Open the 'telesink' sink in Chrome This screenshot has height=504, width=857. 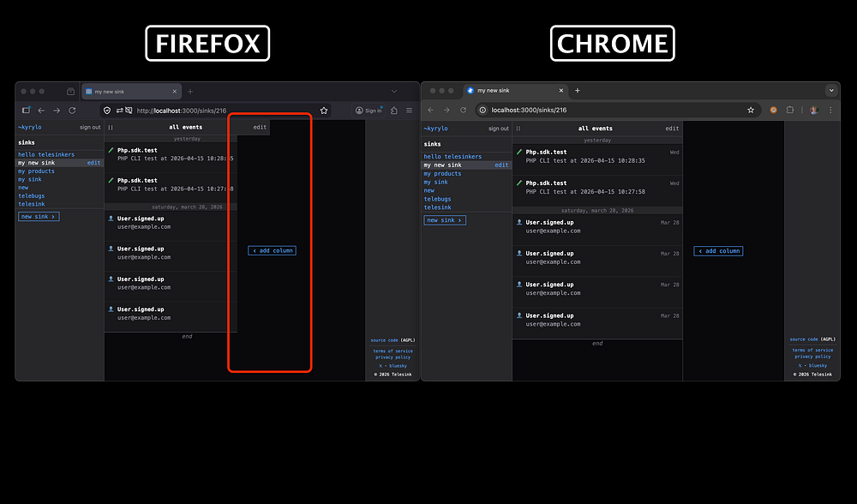click(x=437, y=207)
